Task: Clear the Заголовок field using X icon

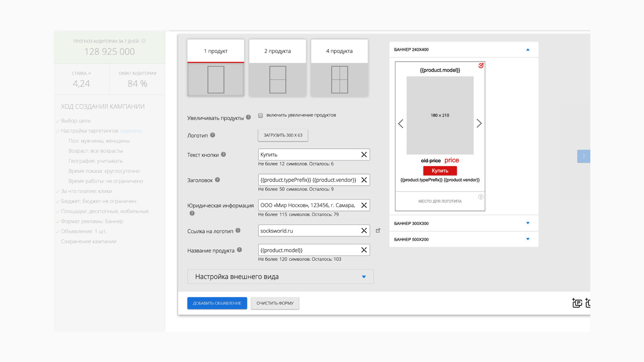Action: tap(364, 180)
